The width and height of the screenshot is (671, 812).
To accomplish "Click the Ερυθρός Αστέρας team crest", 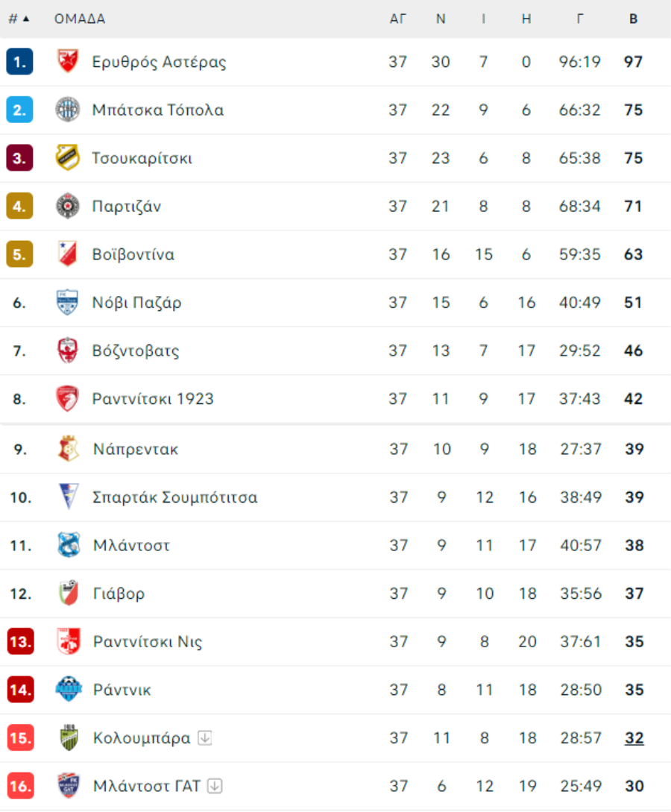I will click(x=68, y=61).
